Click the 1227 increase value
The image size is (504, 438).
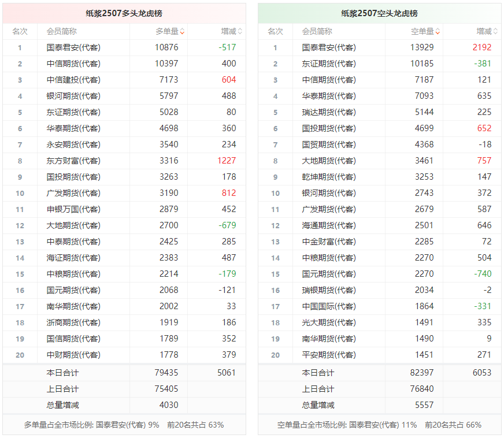(x=227, y=161)
